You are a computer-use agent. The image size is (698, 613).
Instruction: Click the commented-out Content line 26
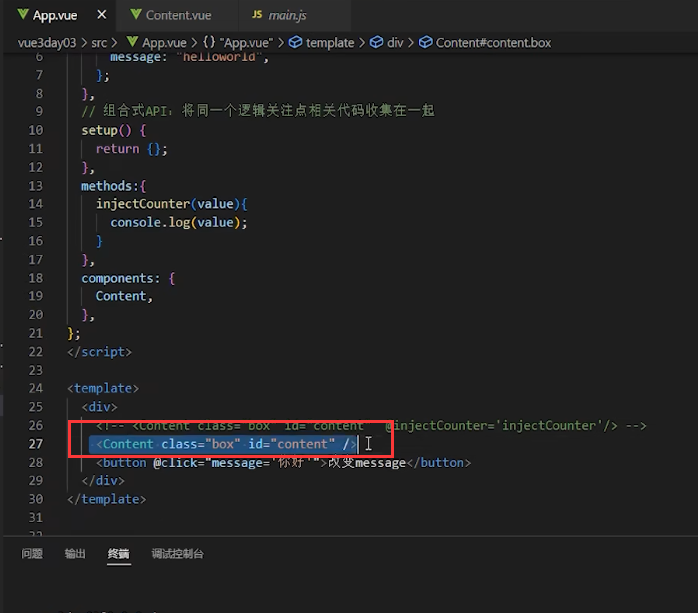click(371, 426)
